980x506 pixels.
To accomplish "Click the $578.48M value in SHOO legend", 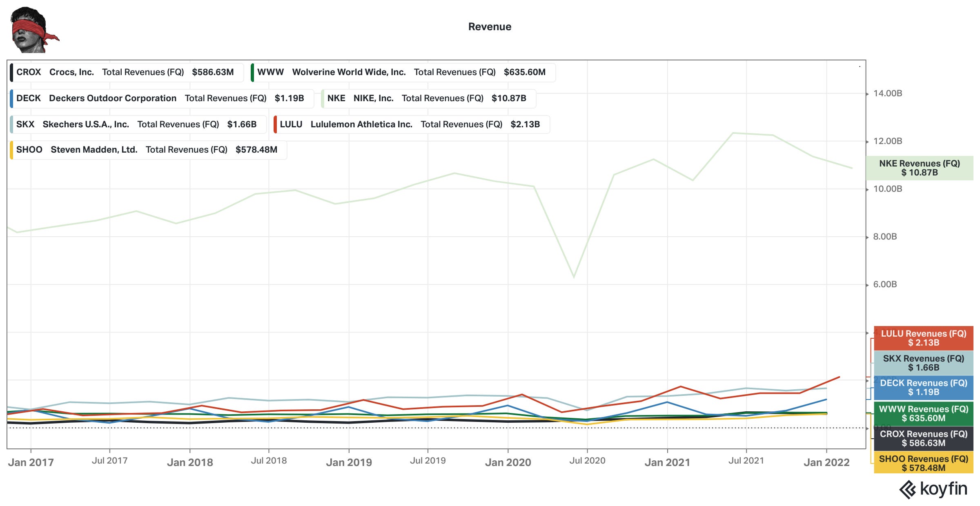I will coord(256,150).
